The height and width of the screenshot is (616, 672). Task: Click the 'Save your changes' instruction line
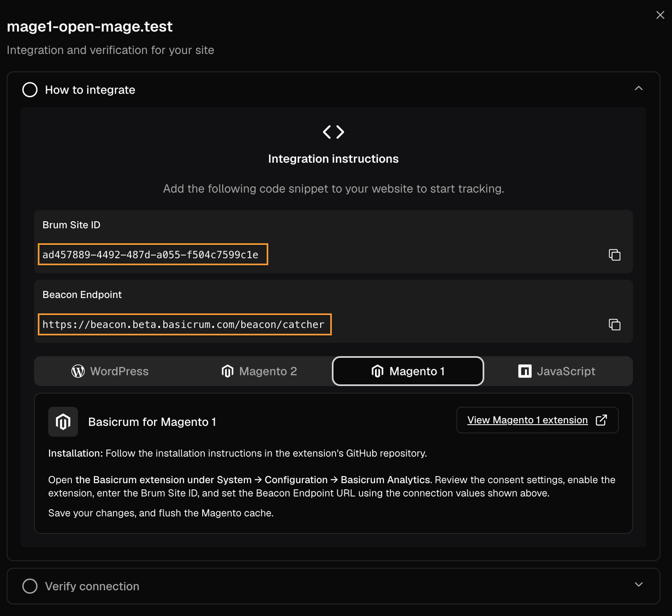click(161, 513)
